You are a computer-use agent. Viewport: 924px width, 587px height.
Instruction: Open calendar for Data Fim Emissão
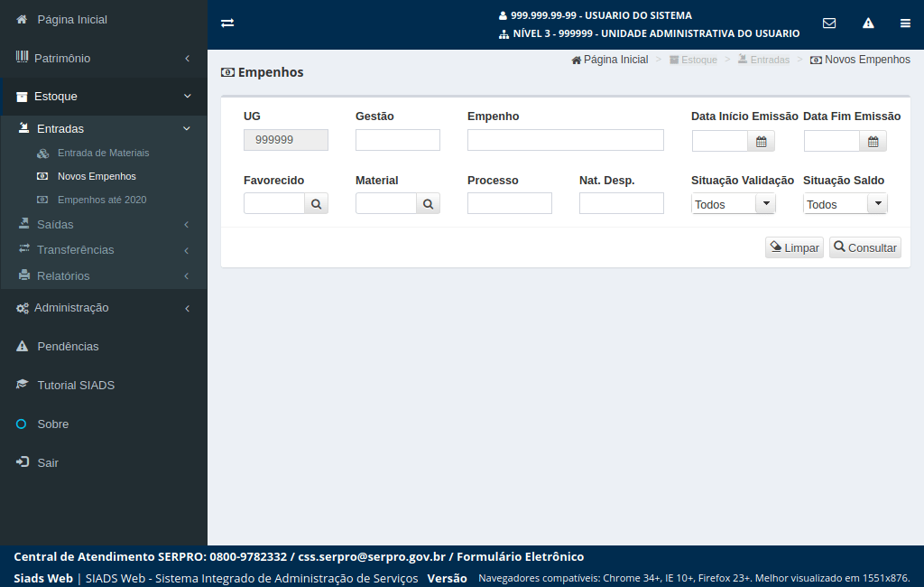click(x=873, y=141)
